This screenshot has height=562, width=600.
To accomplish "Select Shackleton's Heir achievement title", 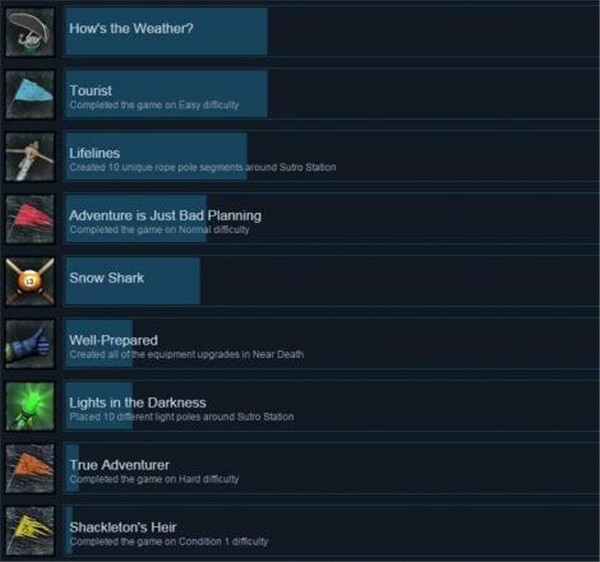I will tap(122, 527).
